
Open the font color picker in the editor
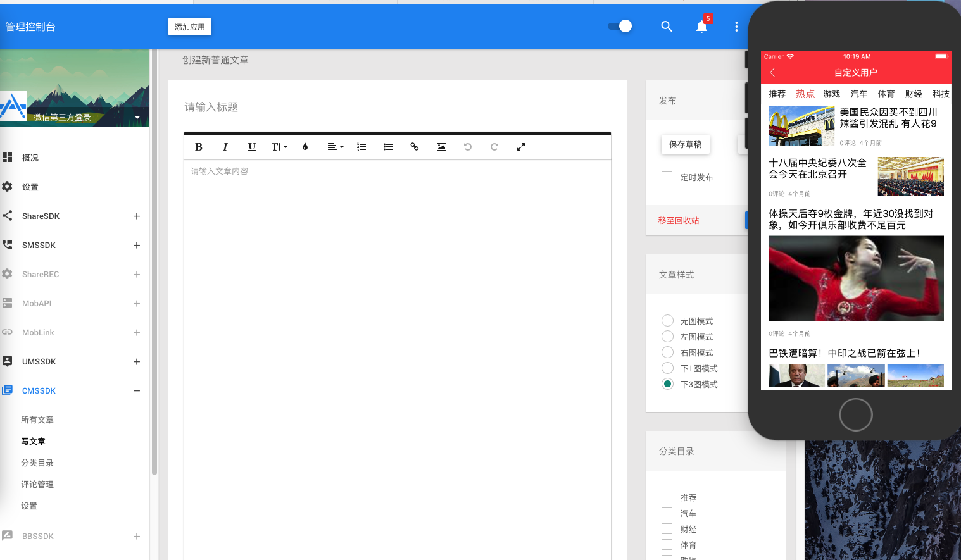click(305, 146)
